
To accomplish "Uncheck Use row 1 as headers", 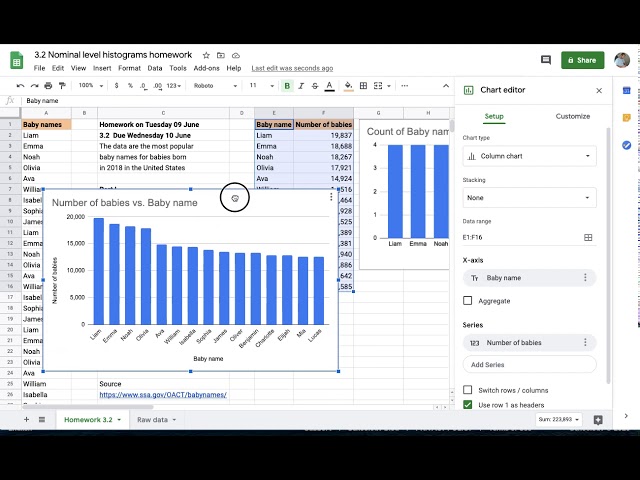I will coord(468,405).
